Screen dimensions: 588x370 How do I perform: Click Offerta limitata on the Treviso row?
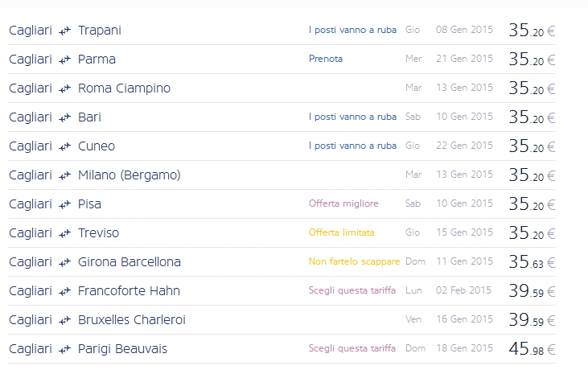coord(342,232)
